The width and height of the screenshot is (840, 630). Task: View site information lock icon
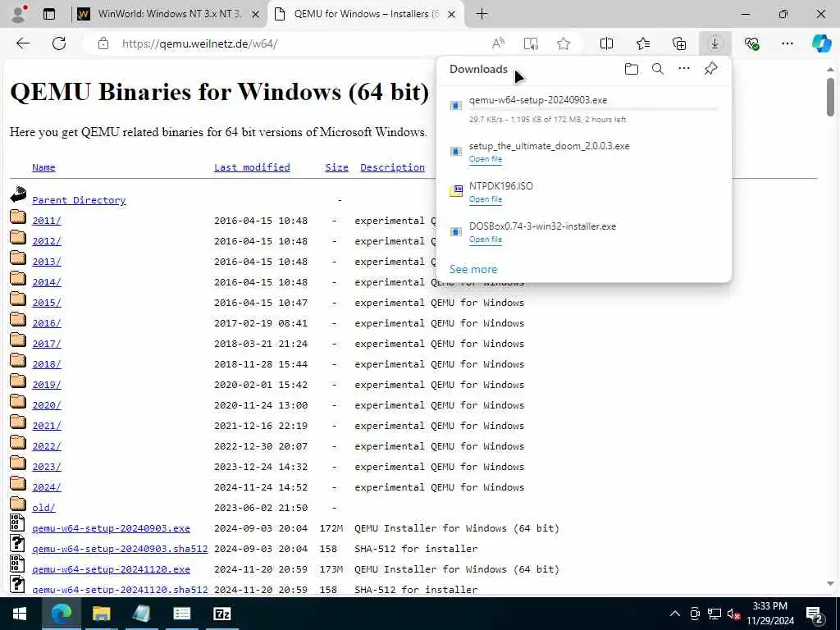click(103, 43)
